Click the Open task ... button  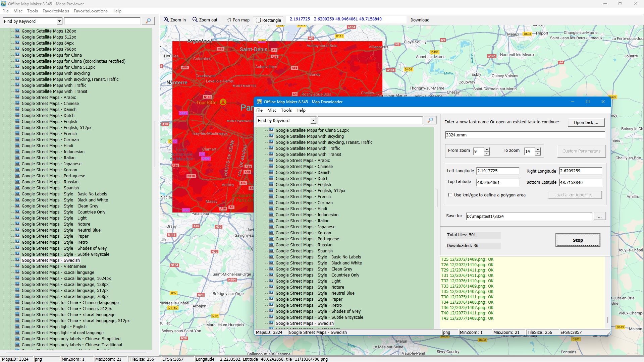pyautogui.click(x=586, y=122)
